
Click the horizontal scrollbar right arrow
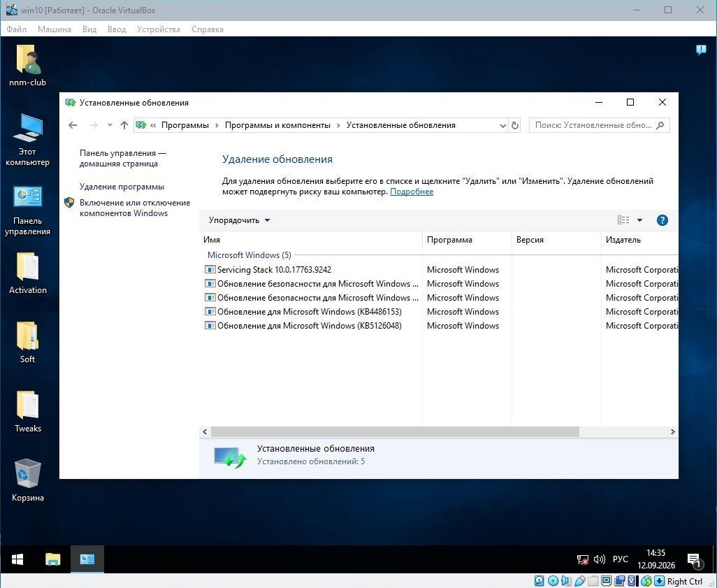(673, 431)
